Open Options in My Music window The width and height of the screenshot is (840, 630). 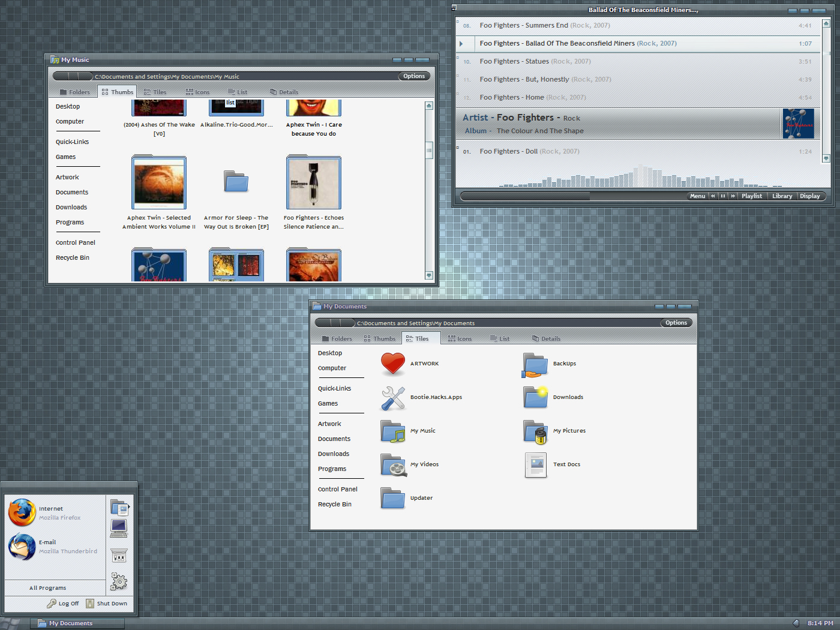coord(414,76)
